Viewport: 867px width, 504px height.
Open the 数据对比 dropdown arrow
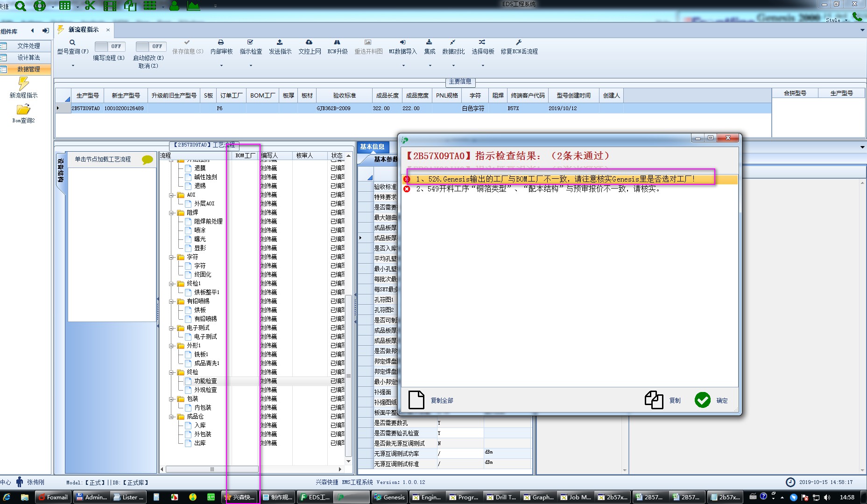pos(453,66)
